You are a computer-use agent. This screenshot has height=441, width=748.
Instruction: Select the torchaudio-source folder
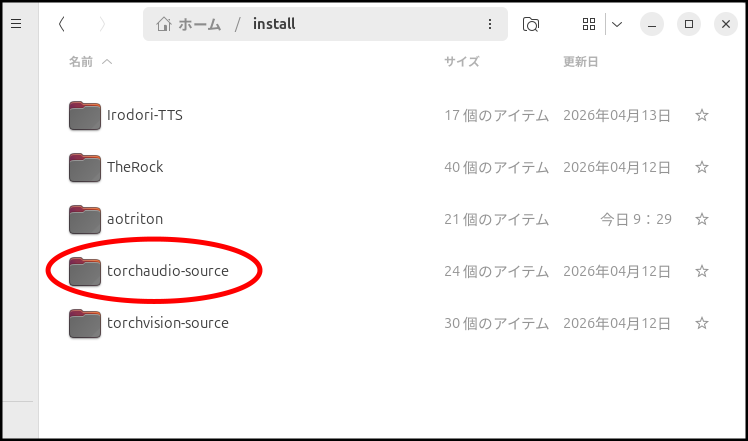pos(167,271)
